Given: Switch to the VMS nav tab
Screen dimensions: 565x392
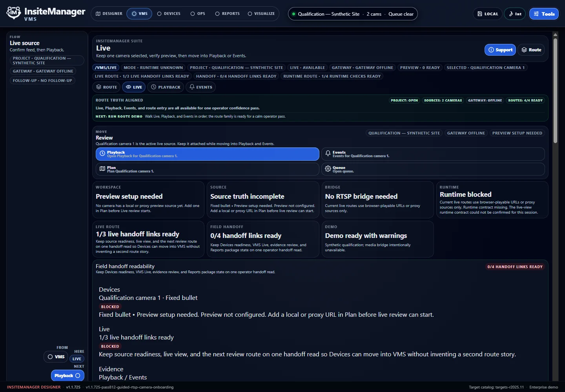Looking at the screenshot, I should coord(139,14).
